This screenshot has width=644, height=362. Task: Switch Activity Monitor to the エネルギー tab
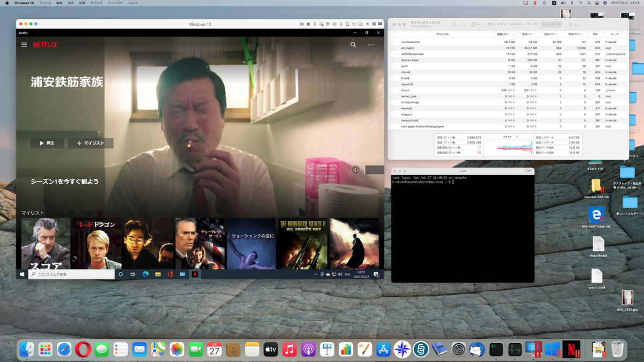tap(516, 24)
